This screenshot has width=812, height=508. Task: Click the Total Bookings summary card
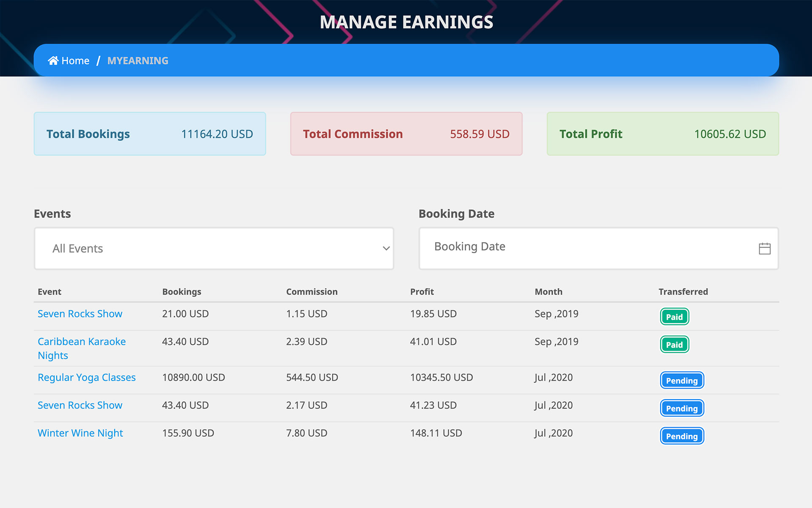pos(150,134)
